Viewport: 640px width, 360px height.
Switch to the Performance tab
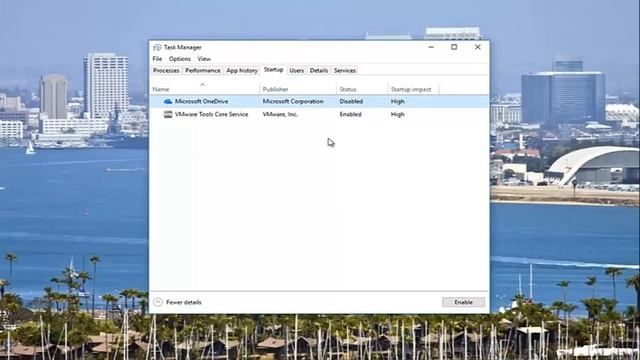[x=202, y=71]
